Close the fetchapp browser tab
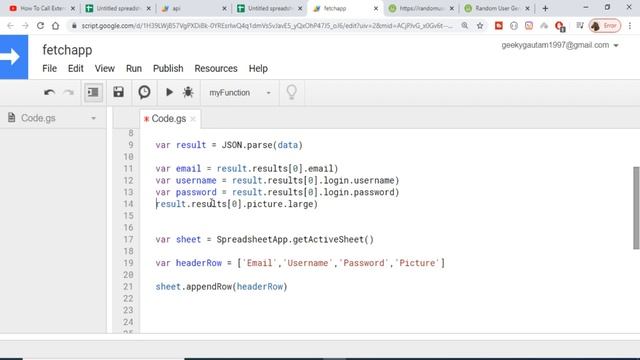Viewport: 640px width, 360px height. tap(376, 8)
